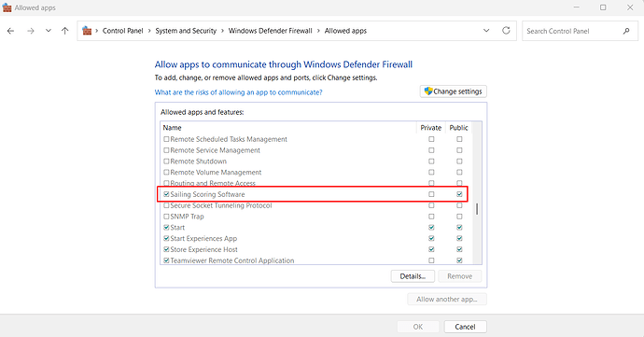The width and height of the screenshot is (644, 337).
Task: Click the firewall icon in address bar
Action: [x=87, y=31]
